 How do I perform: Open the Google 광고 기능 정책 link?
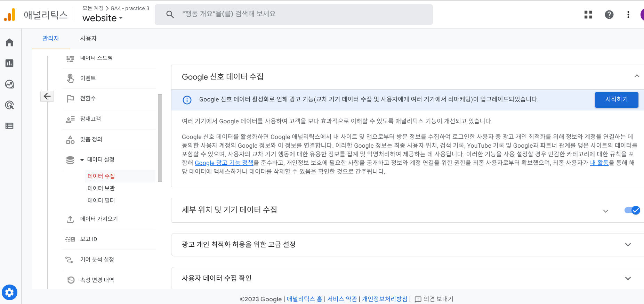pos(224,163)
